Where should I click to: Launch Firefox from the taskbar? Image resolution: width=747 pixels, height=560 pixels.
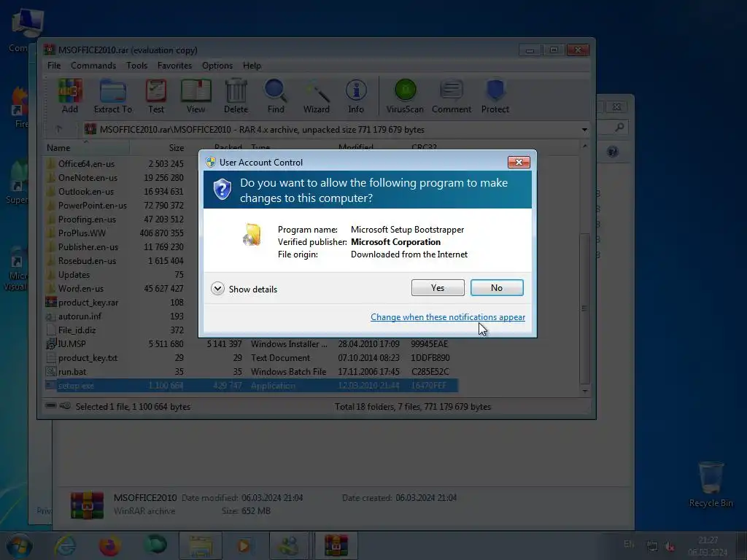pos(109,545)
